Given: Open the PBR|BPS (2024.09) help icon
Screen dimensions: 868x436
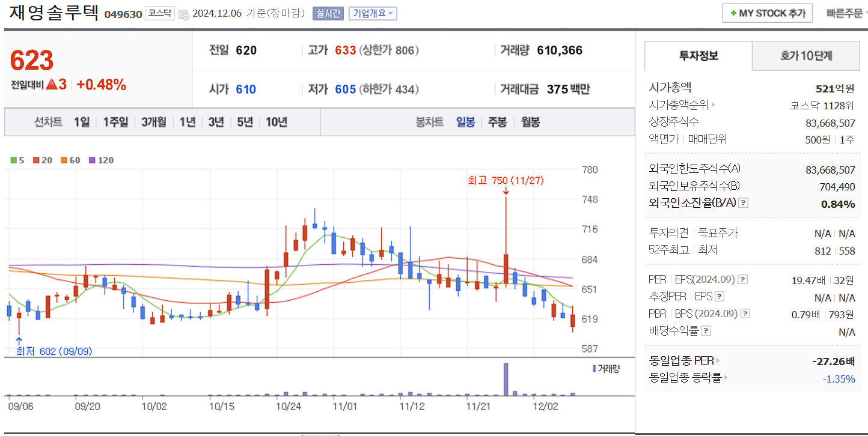Looking at the screenshot, I should coord(745,313).
